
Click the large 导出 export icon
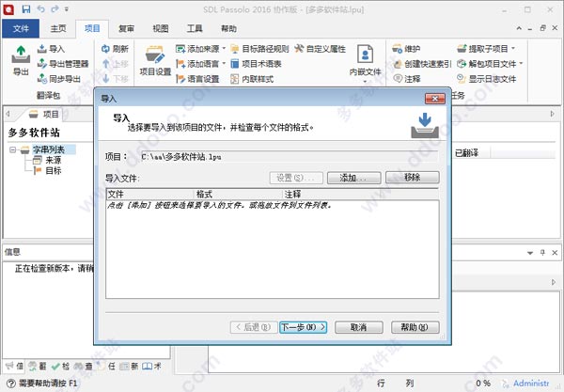coord(21,60)
